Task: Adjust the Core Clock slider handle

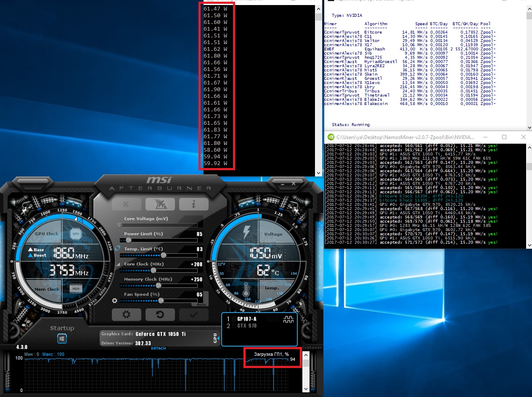Action: (153, 271)
